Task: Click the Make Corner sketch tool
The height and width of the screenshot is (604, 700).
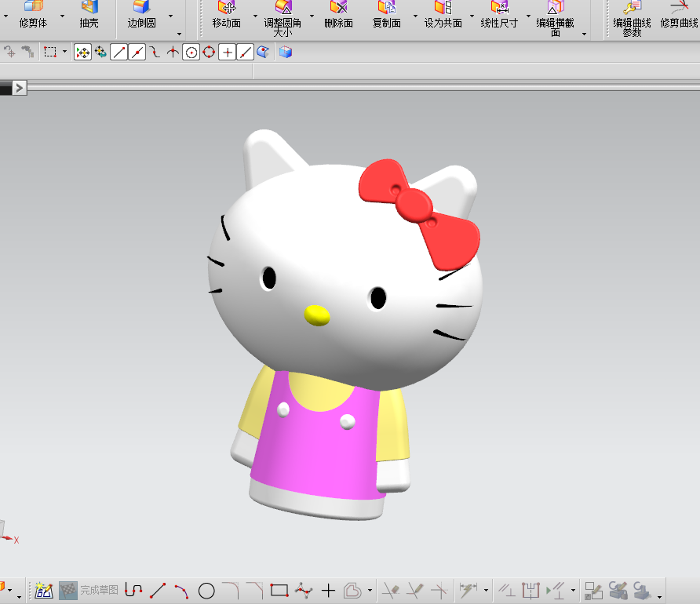Action: tap(439, 591)
